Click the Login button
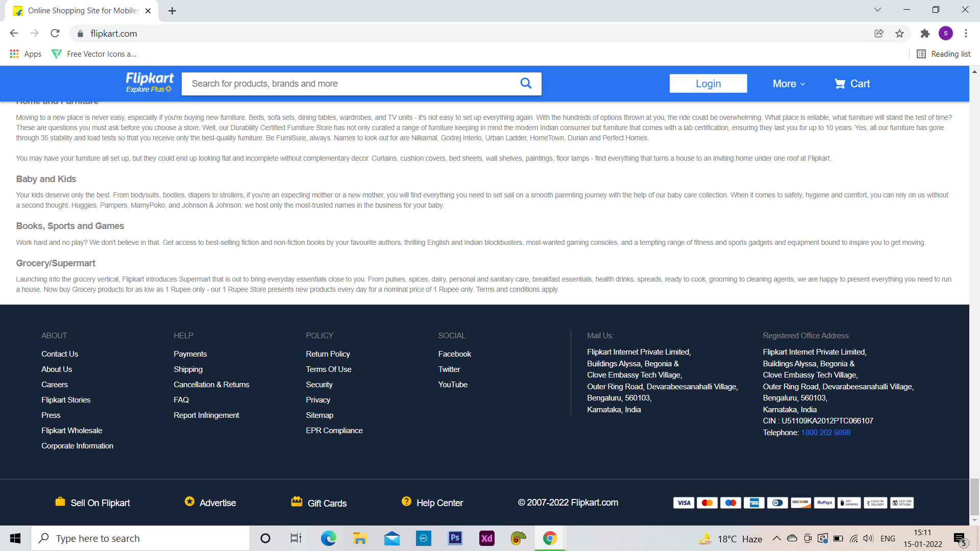 pos(708,84)
